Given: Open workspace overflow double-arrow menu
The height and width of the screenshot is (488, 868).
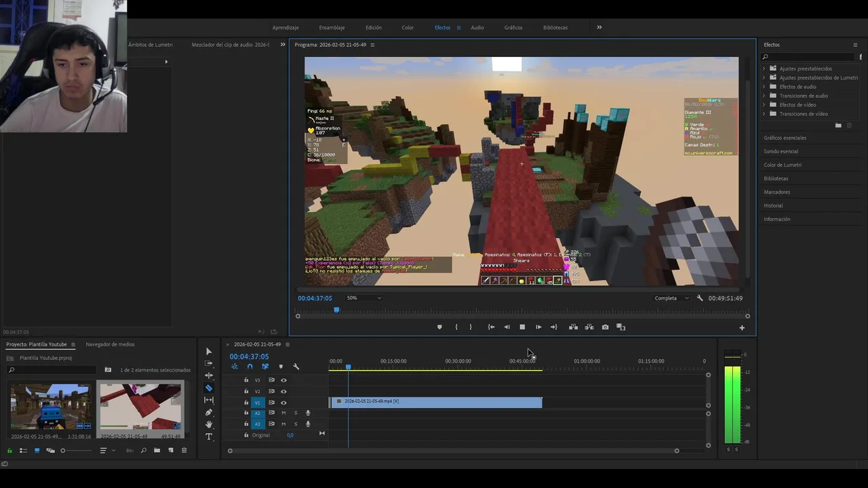Looking at the screenshot, I should pos(599,28).
